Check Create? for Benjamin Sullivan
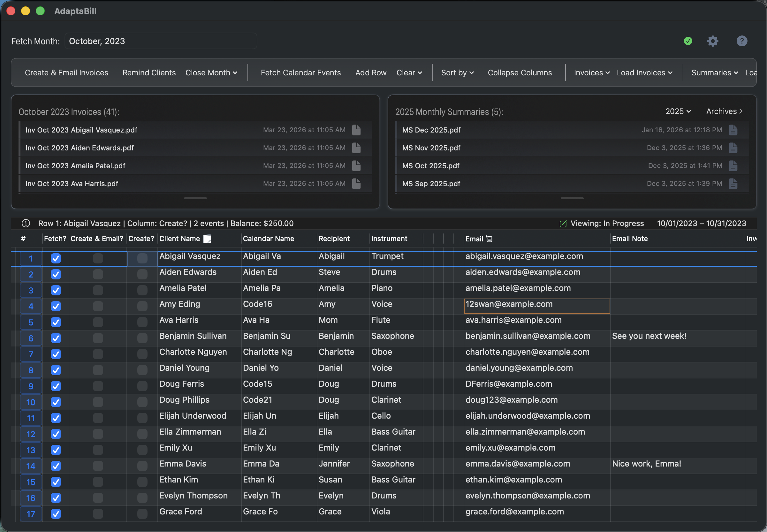The height and width of the screenshot is (532, 767). pos(142,338)
